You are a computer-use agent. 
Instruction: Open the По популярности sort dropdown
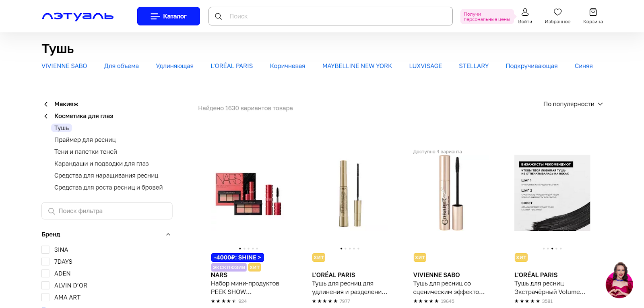573,104
